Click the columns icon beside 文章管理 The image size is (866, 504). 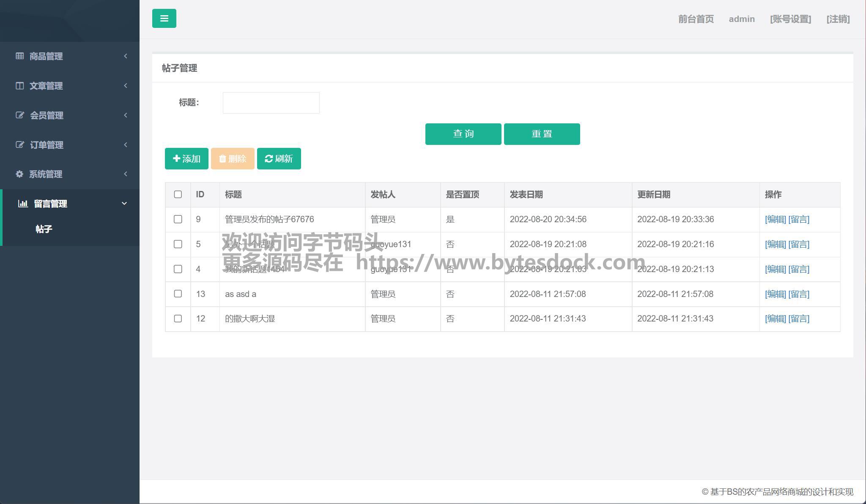20,86
